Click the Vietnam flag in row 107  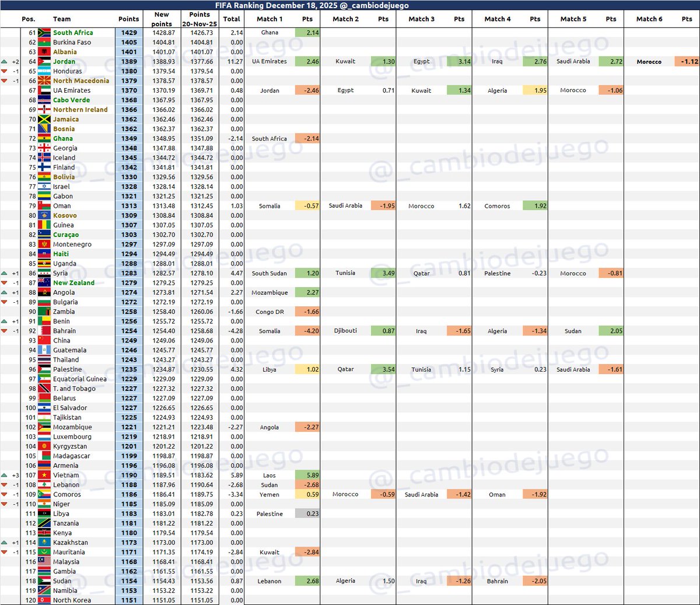tap(44, 475)
